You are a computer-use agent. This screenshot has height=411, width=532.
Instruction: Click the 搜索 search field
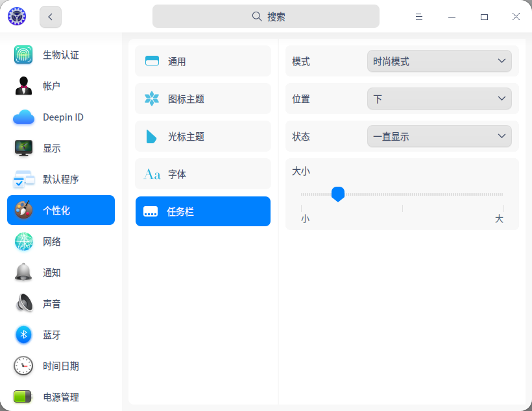[x=265, y=16]
